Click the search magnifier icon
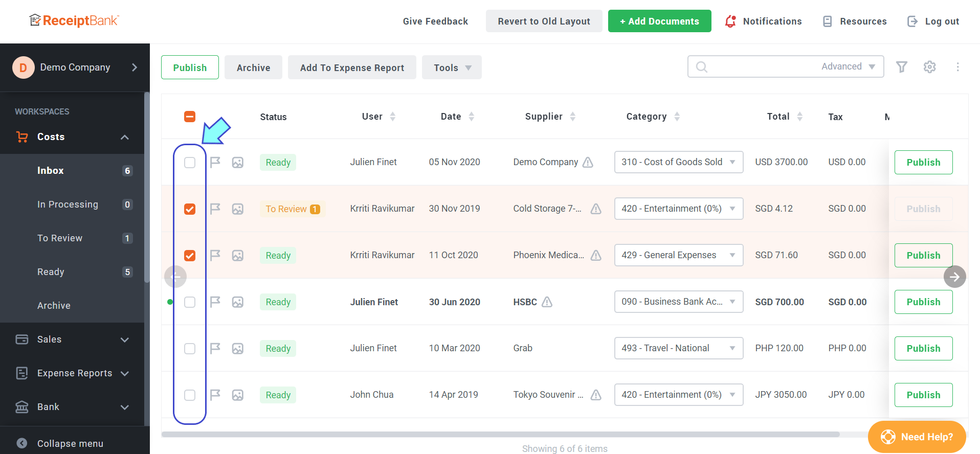Image resolution: width=980 pixels, height=454 pixels. pos(702,67)
